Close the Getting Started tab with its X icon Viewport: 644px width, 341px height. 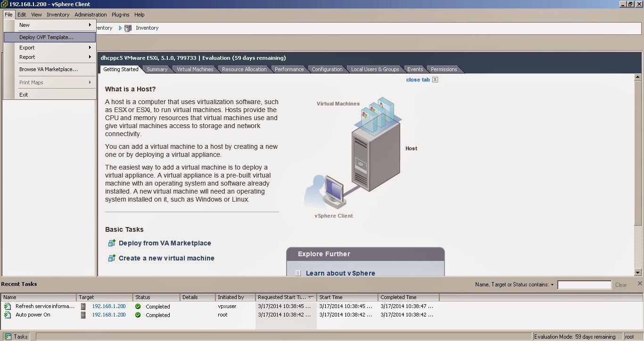point(434,80)
